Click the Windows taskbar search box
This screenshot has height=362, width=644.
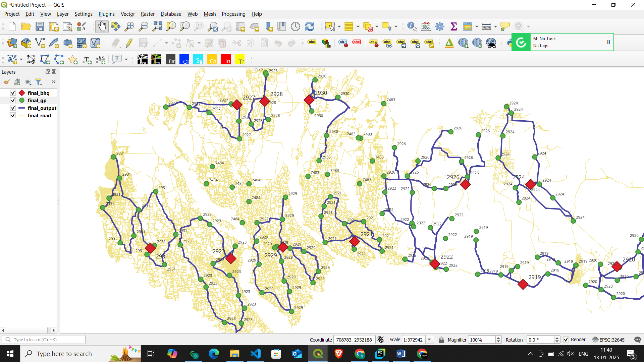[x=80, y=354]
